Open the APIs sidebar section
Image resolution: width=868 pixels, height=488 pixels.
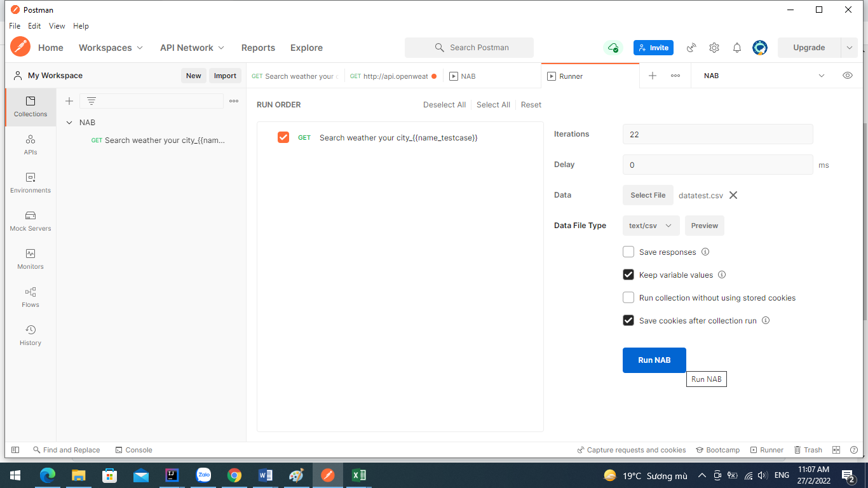(x=31, y=145)
